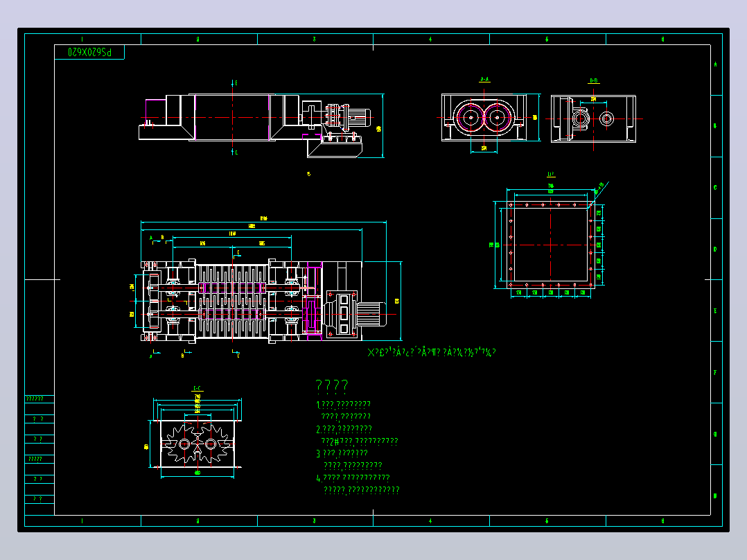The image size is (747, 560).
Task: Select the square flange bolt-pattern detail view
Action: [x=550, y=245]
